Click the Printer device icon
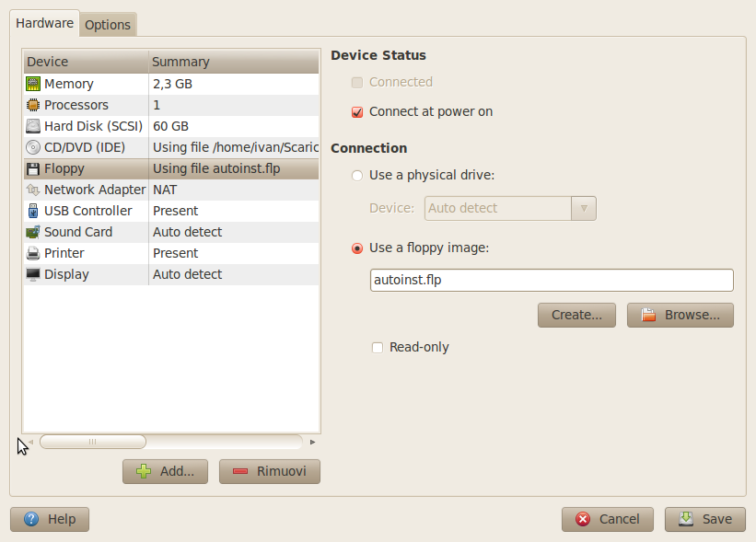Viewport: 756px width, 542px height. pos(33,253)
